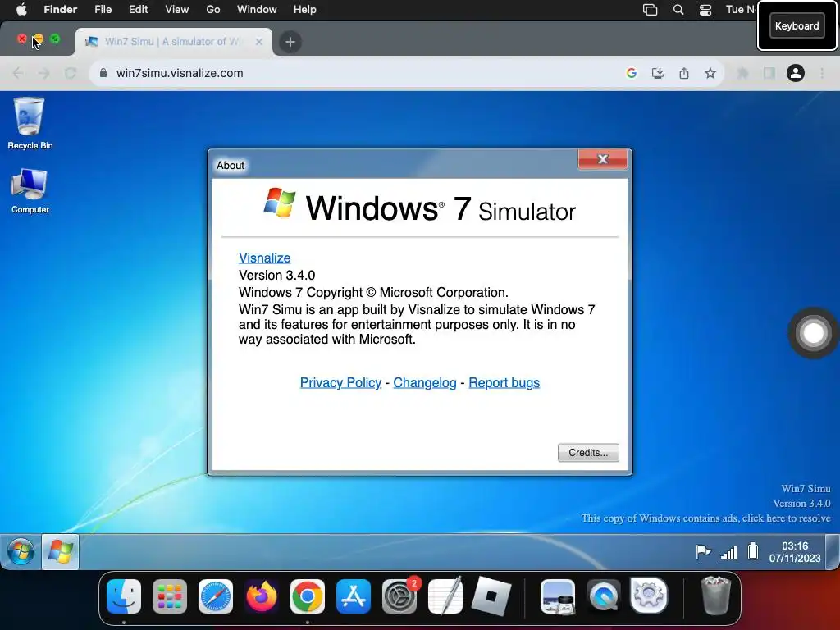Open the Computer desktop icon
The width and height of the screenshot is (840, 630).
click(x=30, y=191)
